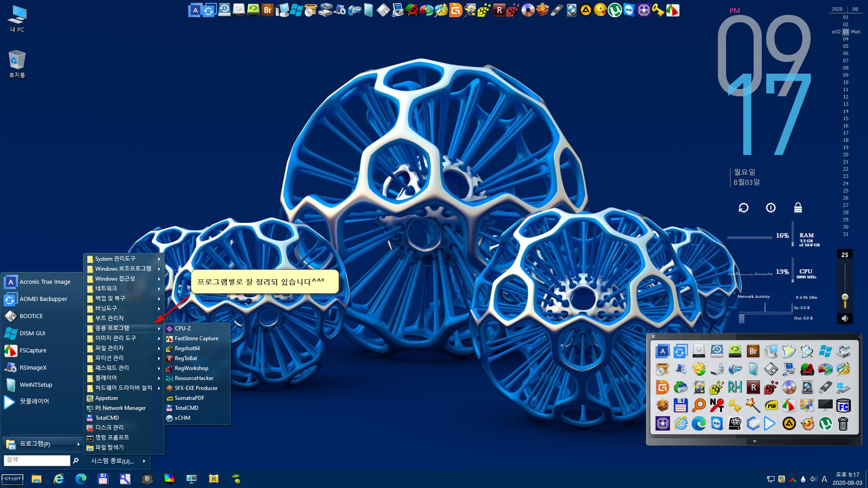Launch Acronis icon in the top dock

click(x=195, y=10)
